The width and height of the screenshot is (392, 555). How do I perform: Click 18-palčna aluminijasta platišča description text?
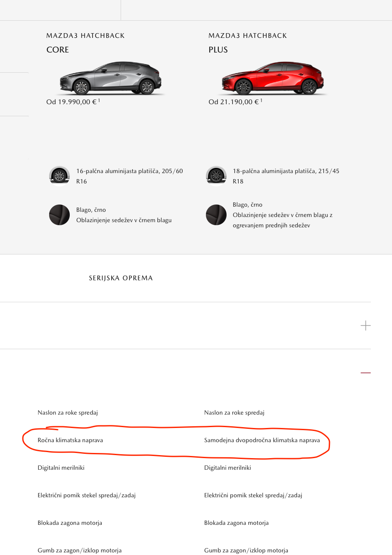coord(286,176)
